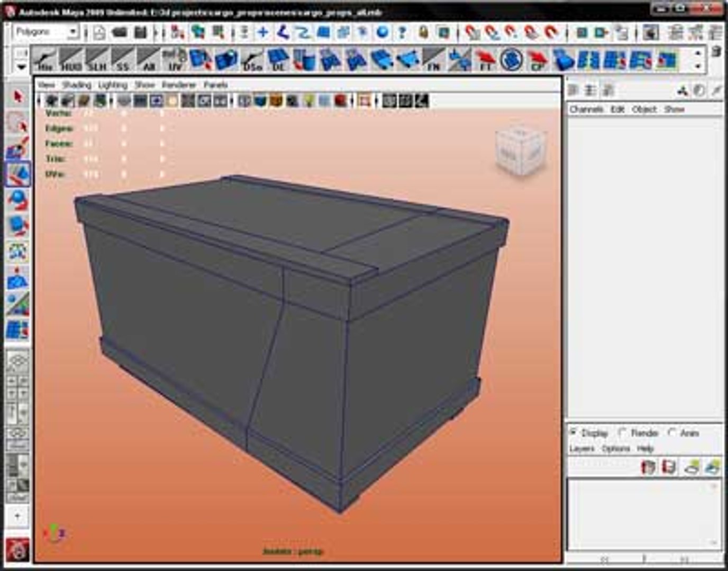The height and width of the screenshot is (571, 728).
Task: Open the viewport Panels menu
Action: (216, 85)
